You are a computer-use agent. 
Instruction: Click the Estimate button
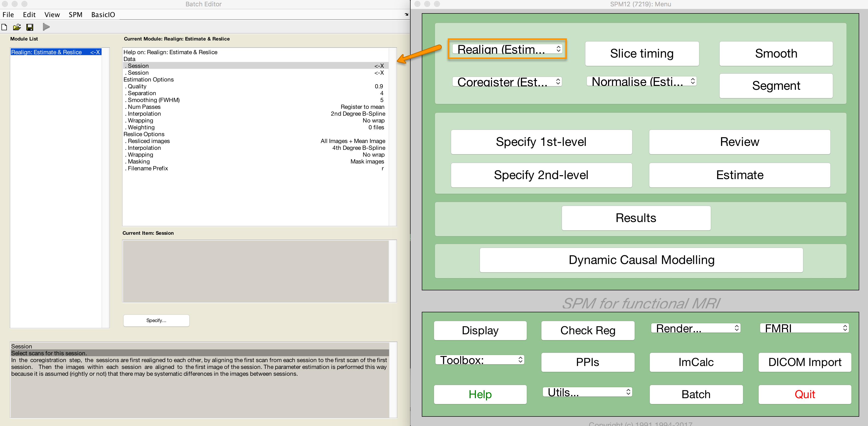click(x=740, y=175)
